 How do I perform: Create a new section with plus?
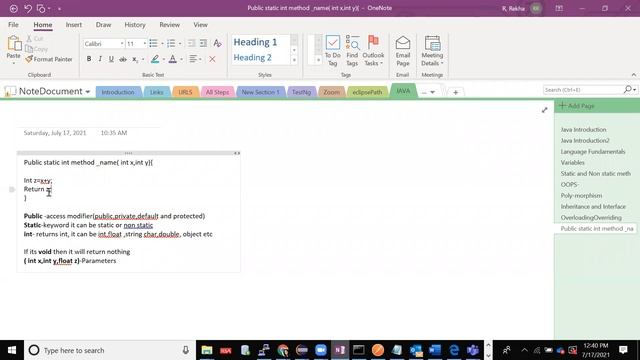(456, 93)
